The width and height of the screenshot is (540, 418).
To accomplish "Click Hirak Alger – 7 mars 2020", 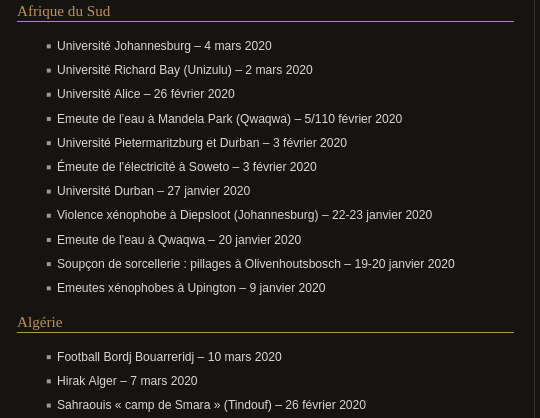I will point(127,381).
